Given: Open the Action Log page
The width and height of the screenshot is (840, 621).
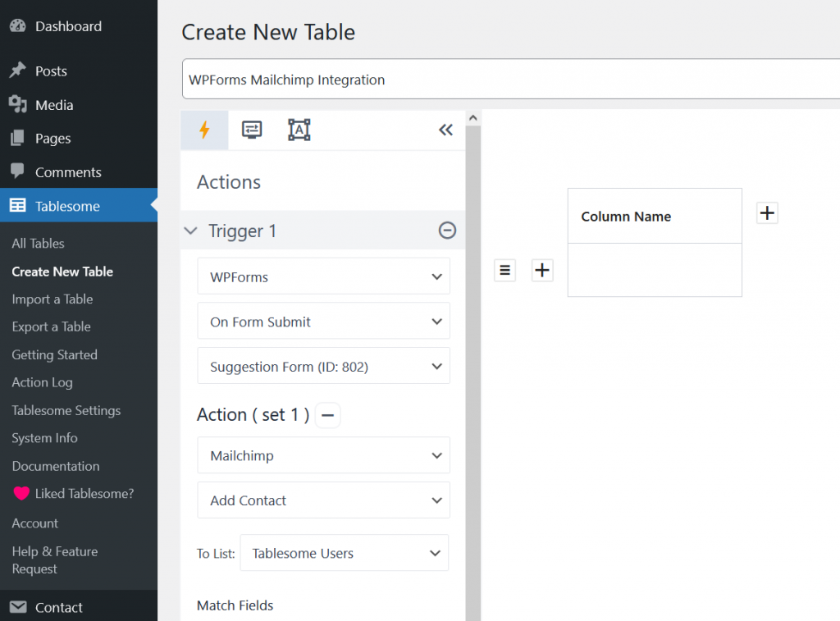Looking at the screenshot, I should [42, 382].
